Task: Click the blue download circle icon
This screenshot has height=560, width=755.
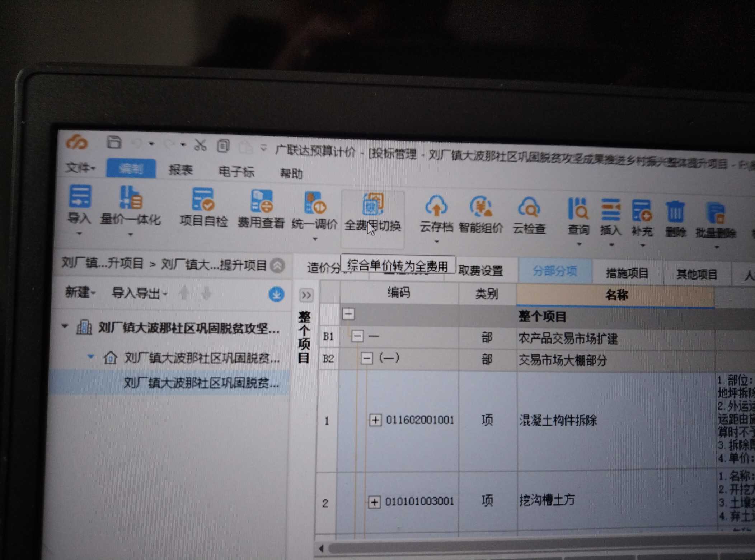Action: click(x=276, y=295)
